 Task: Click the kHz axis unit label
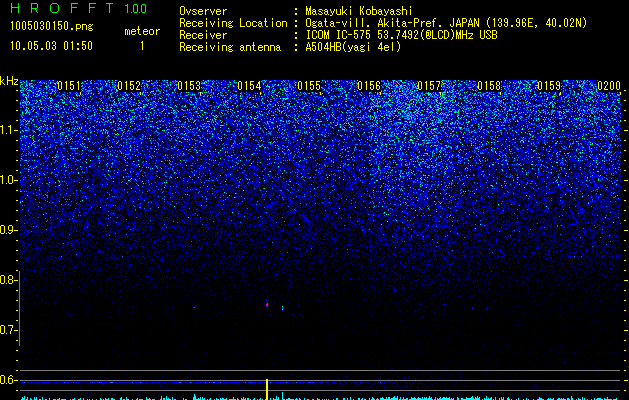(x=9, y=81)
